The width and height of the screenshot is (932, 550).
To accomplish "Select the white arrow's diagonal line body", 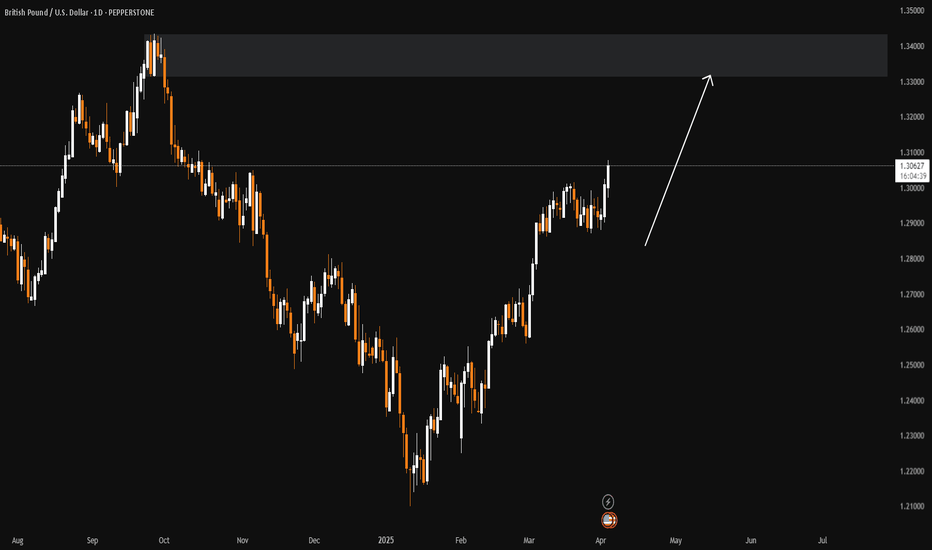I will (x=678, y=162).
